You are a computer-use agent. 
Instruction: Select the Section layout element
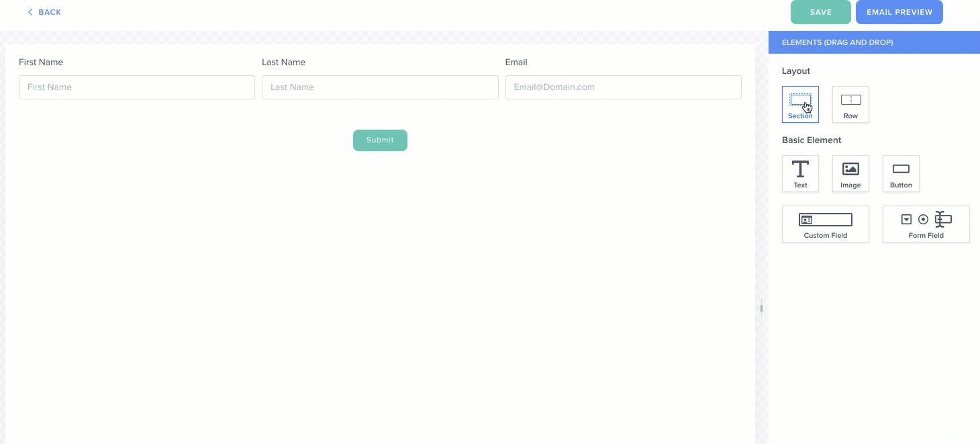tap(800, 104)
